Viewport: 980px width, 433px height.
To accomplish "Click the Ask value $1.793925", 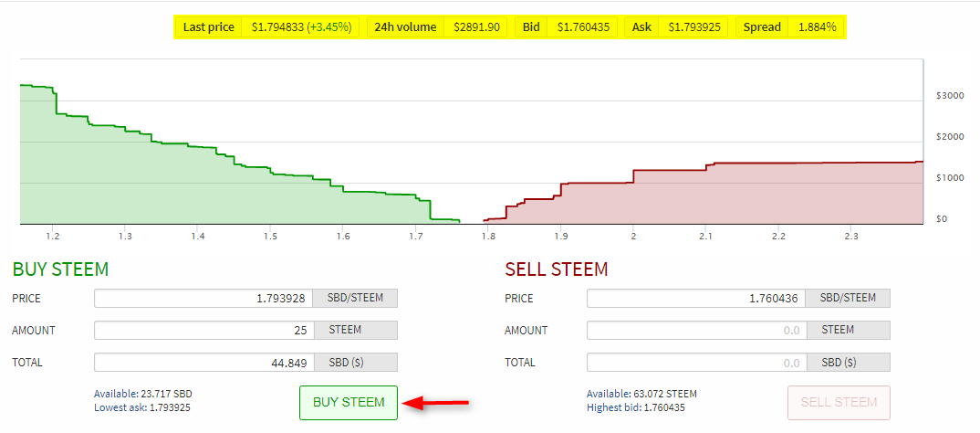I will [693, 27].
